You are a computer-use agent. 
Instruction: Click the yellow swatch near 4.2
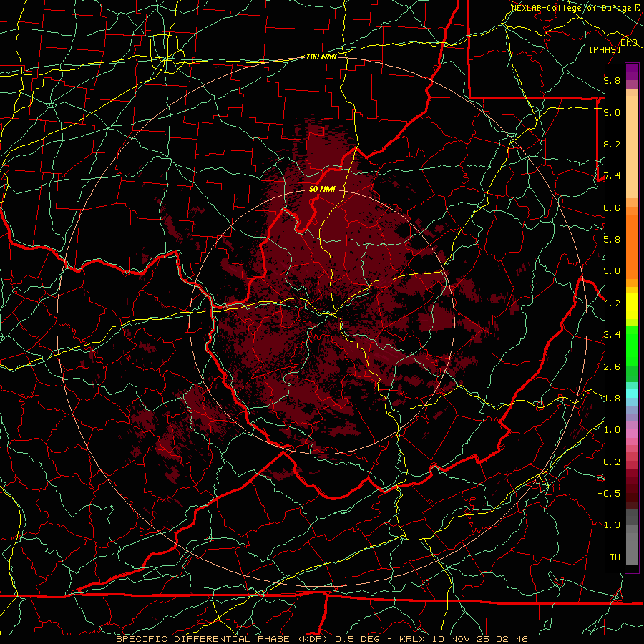(x=632, y=306)
